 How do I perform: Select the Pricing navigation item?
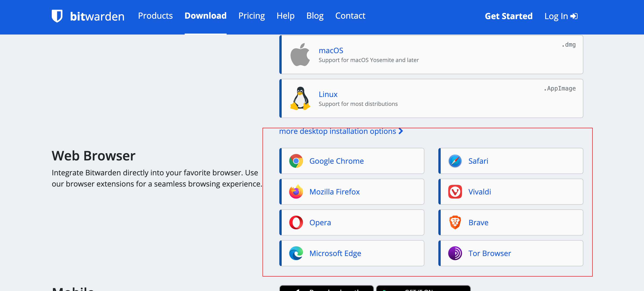pyautogui.click(x=252, y=16)
